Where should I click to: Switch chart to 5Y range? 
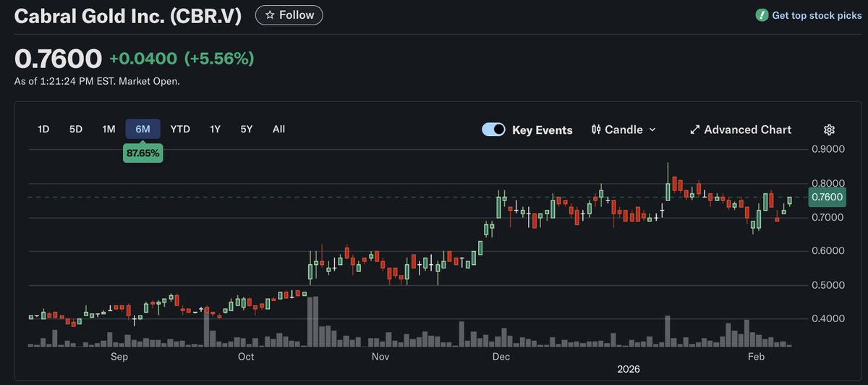pyautogui.click(x=247, y=130)
